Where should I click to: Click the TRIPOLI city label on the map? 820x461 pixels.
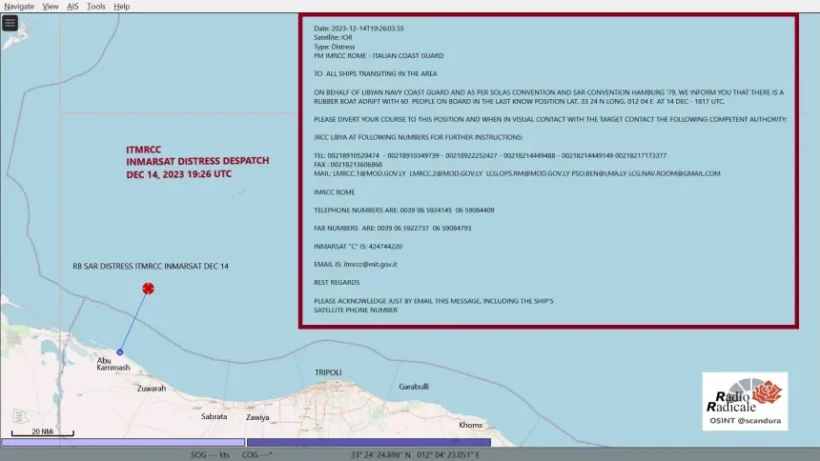(328, 372)
